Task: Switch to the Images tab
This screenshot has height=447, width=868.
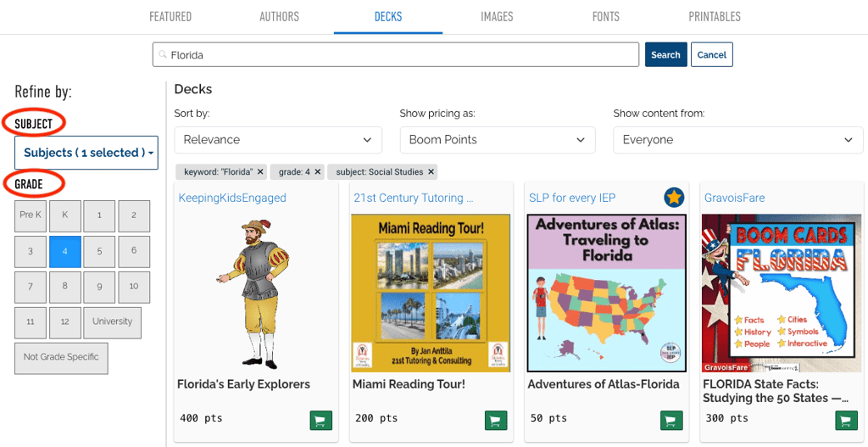Action: click(x=497, y=17)
